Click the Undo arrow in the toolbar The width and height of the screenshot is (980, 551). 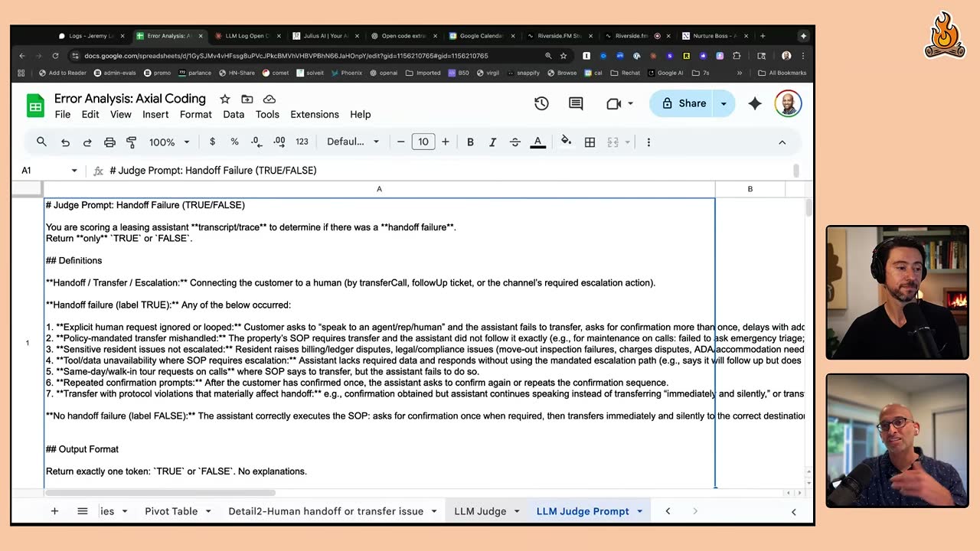click(x=66, y=142)
